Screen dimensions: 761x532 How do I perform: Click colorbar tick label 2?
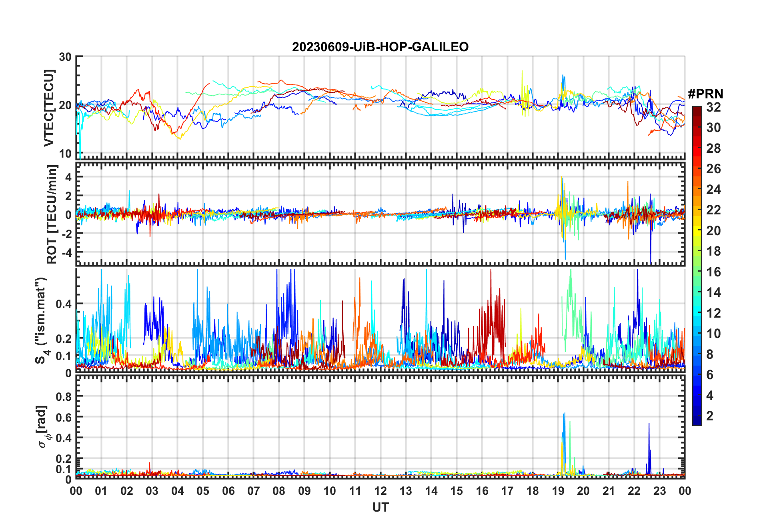710,416
